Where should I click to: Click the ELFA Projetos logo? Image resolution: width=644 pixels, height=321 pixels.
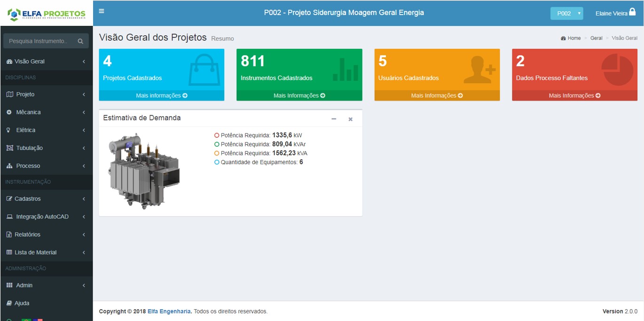[x=47, y=14]
